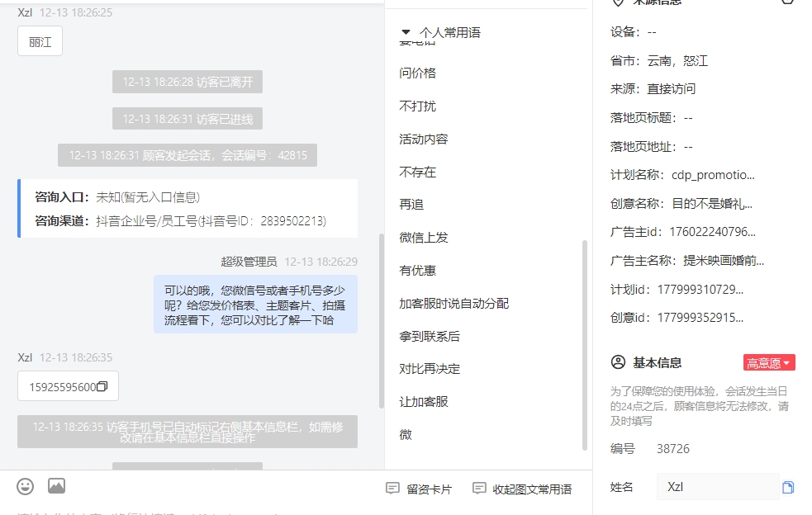The height and width of the screenshot is (515, 812).
Task: Click the 省市 云南，怒江 text
Action: (659, 61)
